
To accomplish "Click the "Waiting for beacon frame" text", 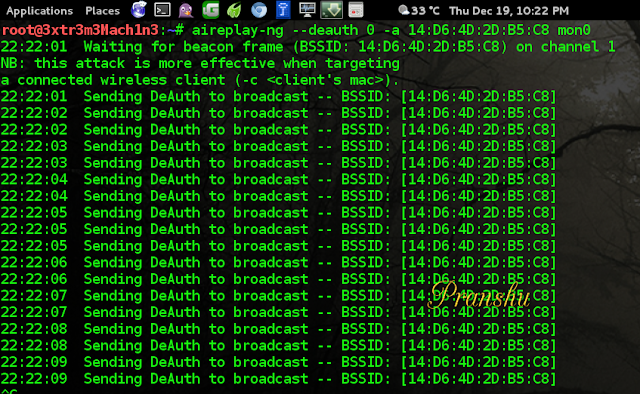I will pos(183,47).
